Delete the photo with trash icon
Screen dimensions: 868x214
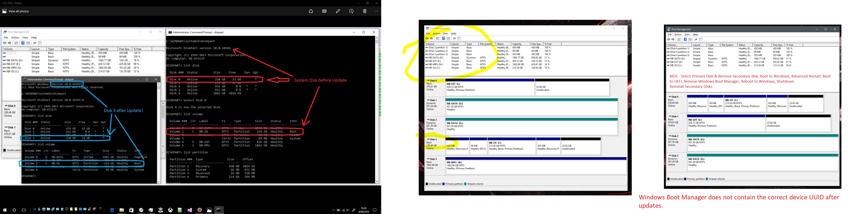pos(365,11)
